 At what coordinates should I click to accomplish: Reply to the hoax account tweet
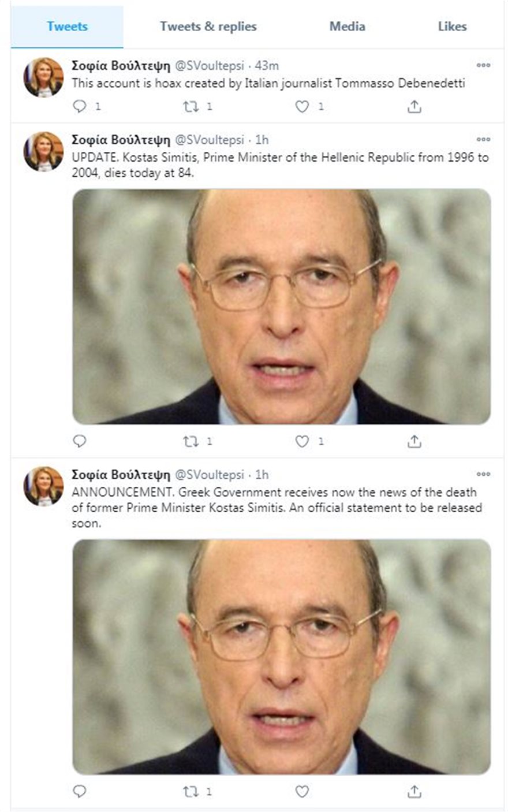[x=80, y=106]
